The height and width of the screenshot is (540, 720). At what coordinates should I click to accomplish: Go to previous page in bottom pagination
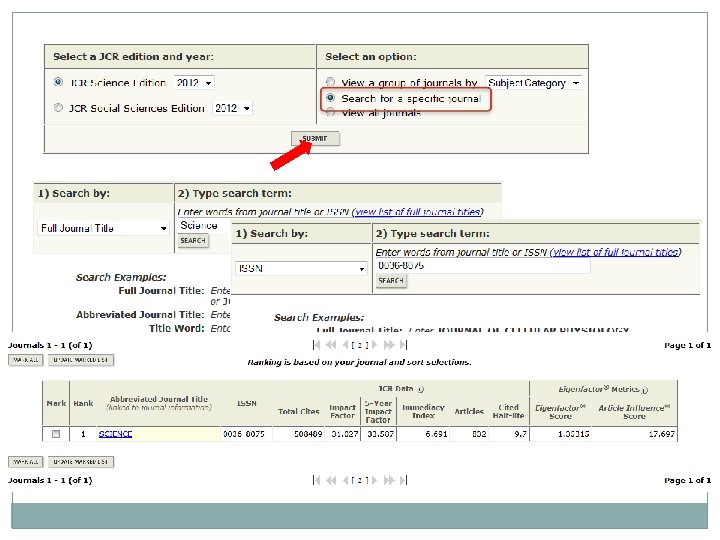click(346, 480)
